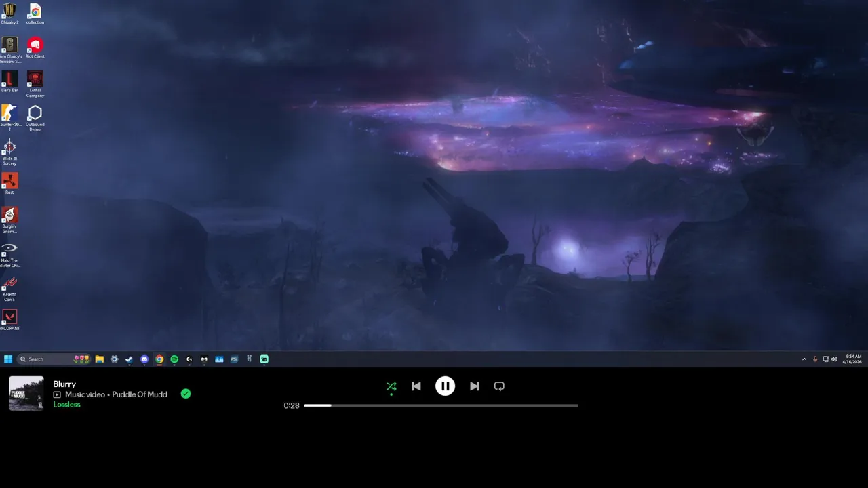
Task: Open the Riot Client desktop shortcut
Action: 35,47
